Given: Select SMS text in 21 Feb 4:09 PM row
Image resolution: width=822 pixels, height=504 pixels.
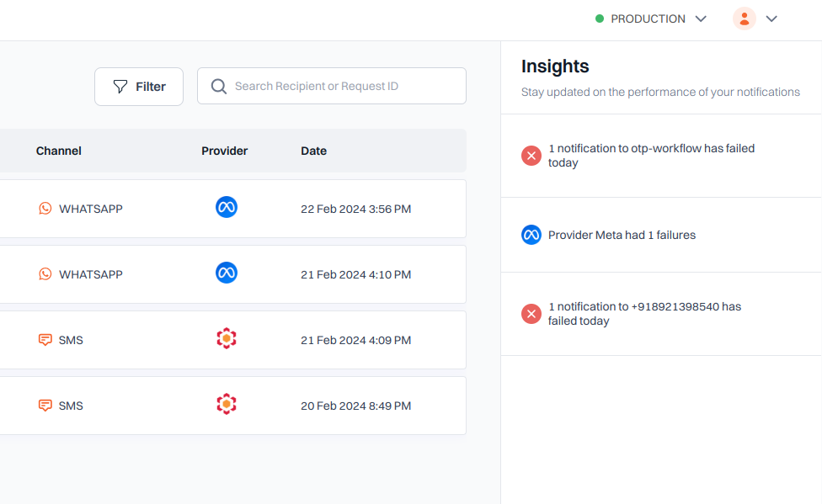Looking at the screenshot, I should coord(71,341).
